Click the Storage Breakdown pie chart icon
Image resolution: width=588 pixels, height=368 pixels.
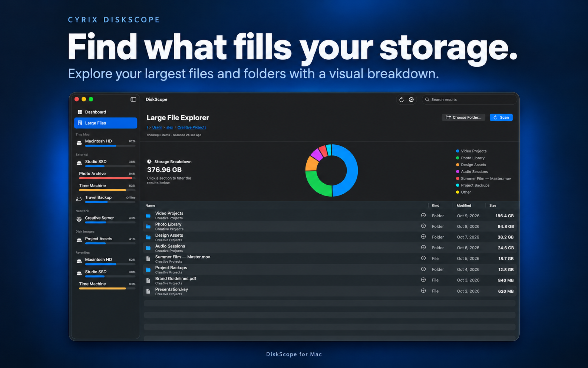click(x=150, y=162)
